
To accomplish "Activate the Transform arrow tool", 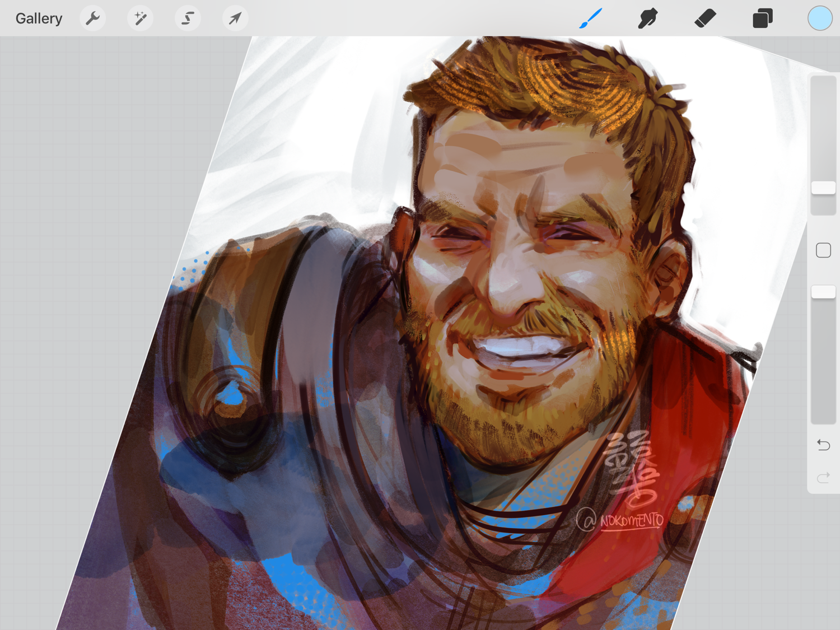I will tap(235, 18).
